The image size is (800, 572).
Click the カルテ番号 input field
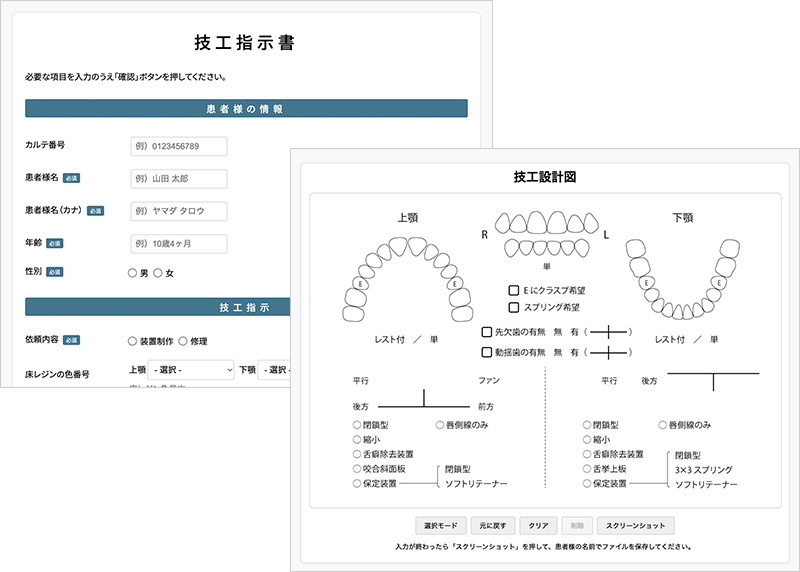pyautogui.click(x=178, y=147)
